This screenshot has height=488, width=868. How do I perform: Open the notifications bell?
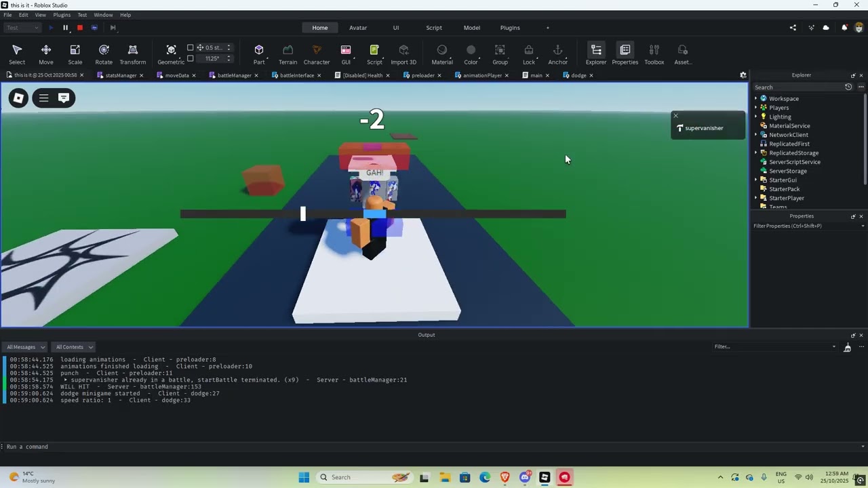tap(844, 28)
